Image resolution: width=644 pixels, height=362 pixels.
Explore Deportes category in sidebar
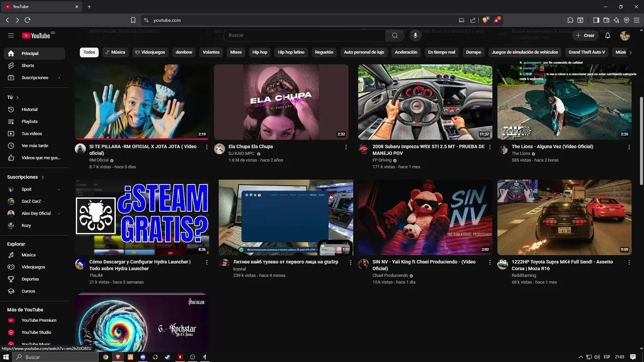[x=34, y=279]
